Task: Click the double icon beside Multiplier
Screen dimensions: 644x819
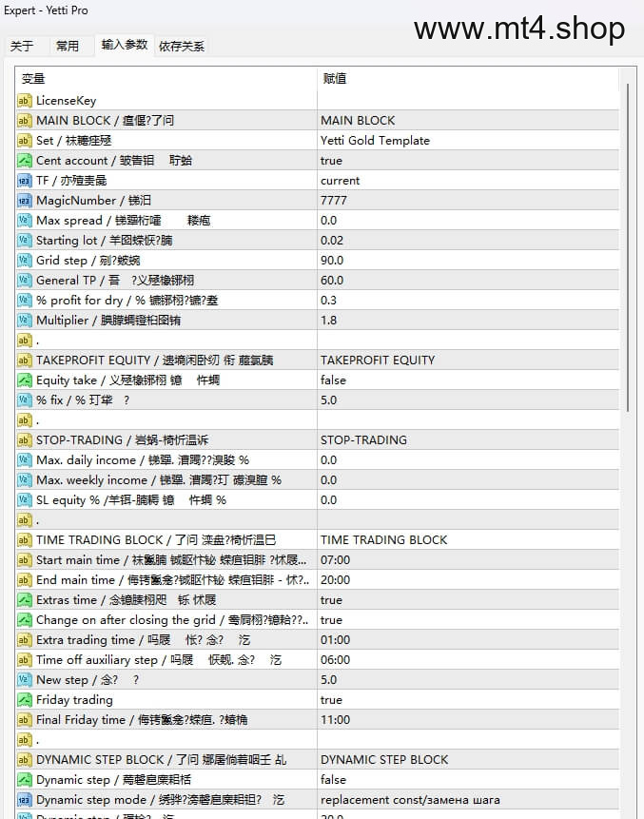Action: 25,321
